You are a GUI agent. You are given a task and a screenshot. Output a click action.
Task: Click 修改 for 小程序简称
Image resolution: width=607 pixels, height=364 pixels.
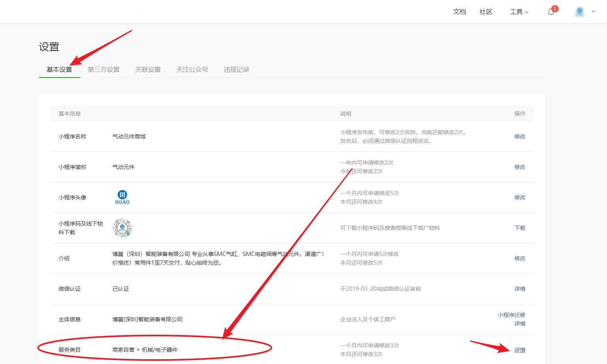(520, 167)
